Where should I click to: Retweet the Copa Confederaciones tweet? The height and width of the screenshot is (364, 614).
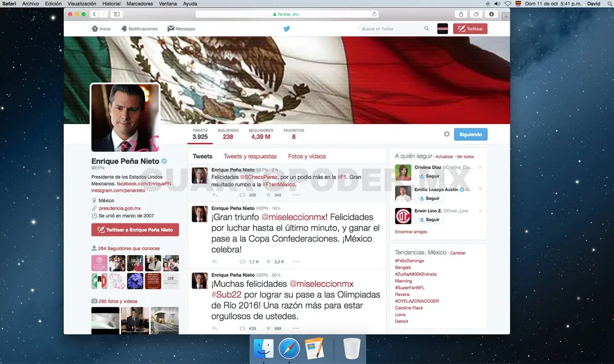click(242, 262)
